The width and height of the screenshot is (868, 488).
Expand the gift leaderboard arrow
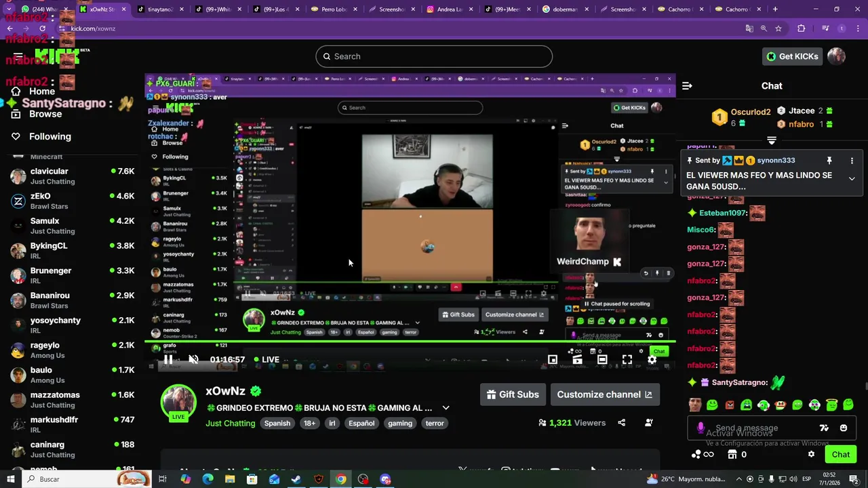pyautogui.click(x=772, y=140)
